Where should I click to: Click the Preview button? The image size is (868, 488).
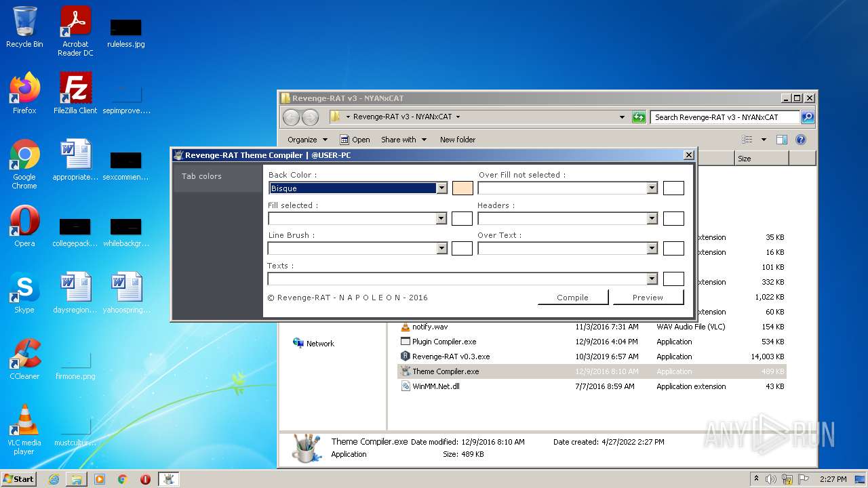(648, 298)
